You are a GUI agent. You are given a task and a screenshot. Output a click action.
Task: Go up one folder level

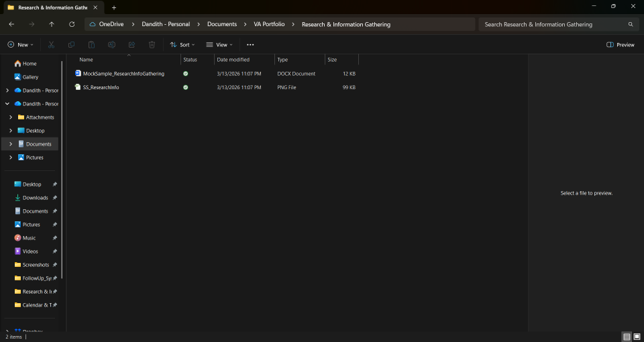click(52, 24)
